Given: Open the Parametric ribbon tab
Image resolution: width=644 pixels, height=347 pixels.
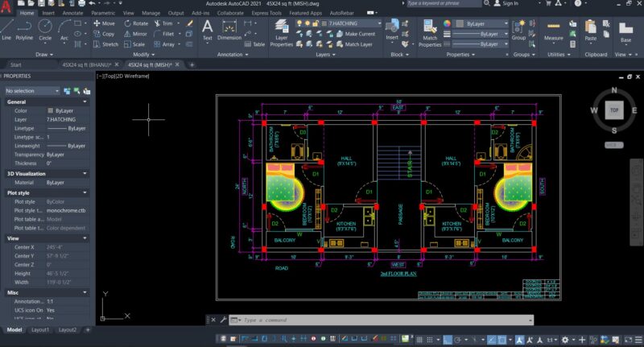Looking at the screenshot, I should tap(103, 13).
